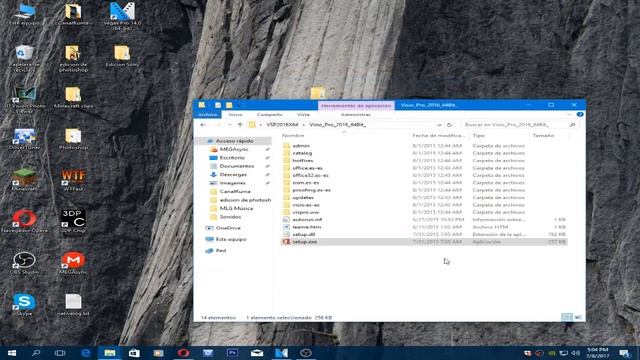Open the nativelog.txt desktop file
Image resolution: width=640 pixels, height=360 pixels.
pyautogui.click(x=73, y=304)
